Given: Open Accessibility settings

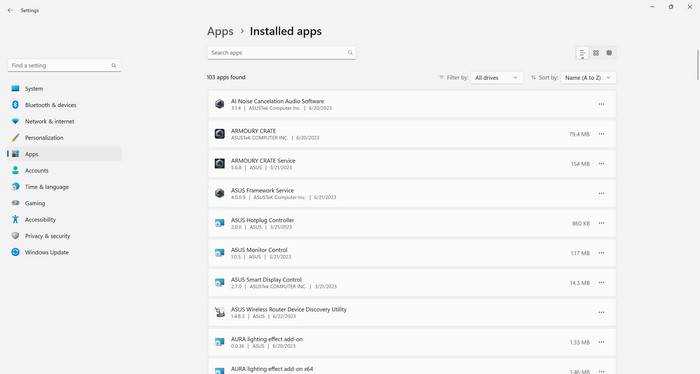Looking at the screenshot, I should point(64,220).
